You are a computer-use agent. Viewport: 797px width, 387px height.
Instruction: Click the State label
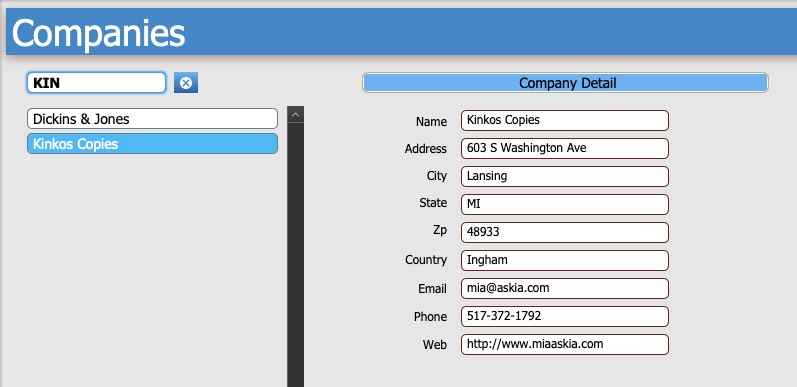click(x=434, y=203)
